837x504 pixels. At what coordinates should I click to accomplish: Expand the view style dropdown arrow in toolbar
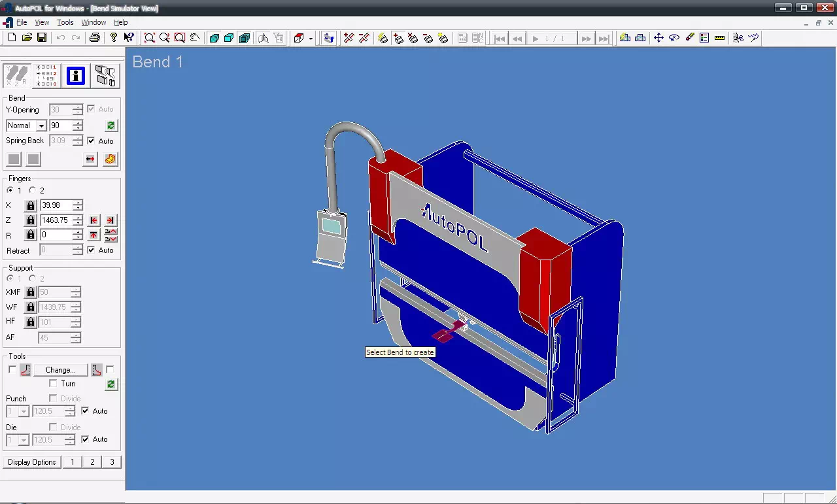click(x=311, y=39)
